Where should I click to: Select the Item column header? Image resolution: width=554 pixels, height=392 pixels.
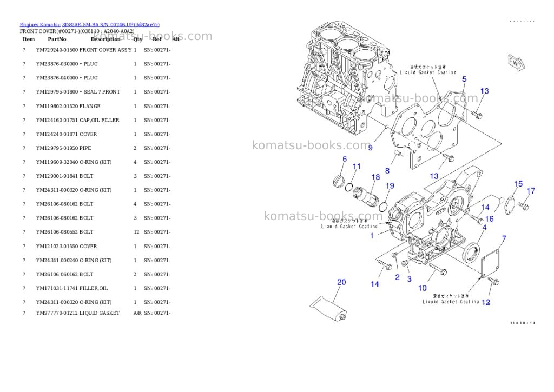(x=29, y=39)
